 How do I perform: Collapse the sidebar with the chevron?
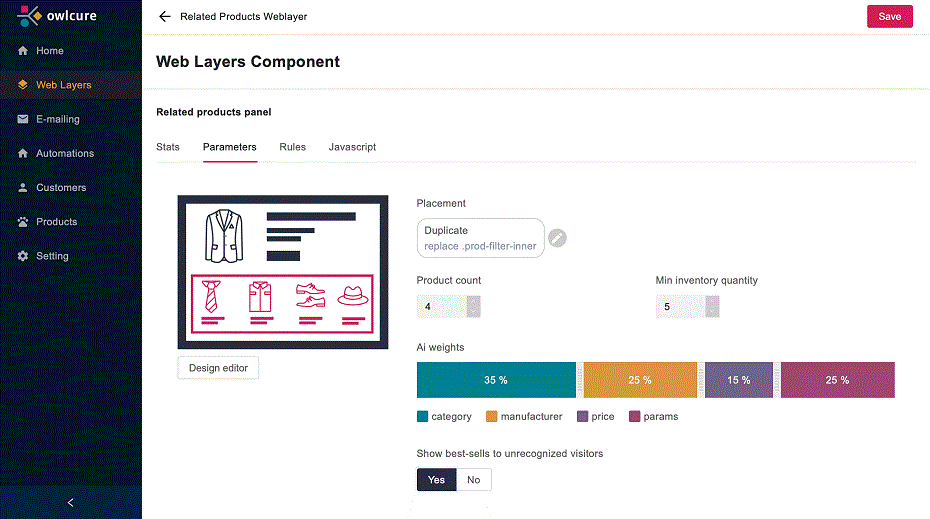71,502
